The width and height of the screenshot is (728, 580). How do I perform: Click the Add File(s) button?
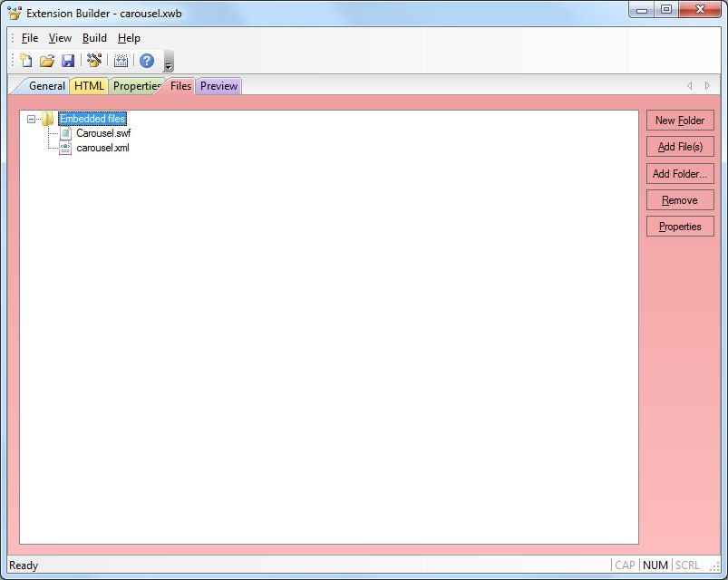pos(680,147)
